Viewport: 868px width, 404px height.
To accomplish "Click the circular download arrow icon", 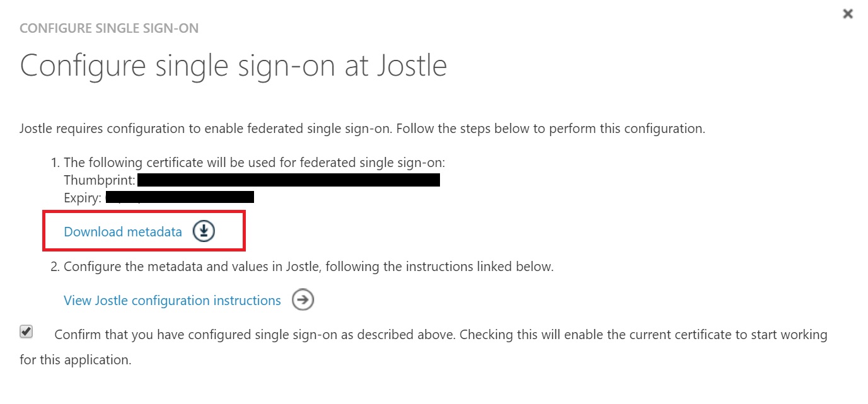I will (x=204, y=231).
